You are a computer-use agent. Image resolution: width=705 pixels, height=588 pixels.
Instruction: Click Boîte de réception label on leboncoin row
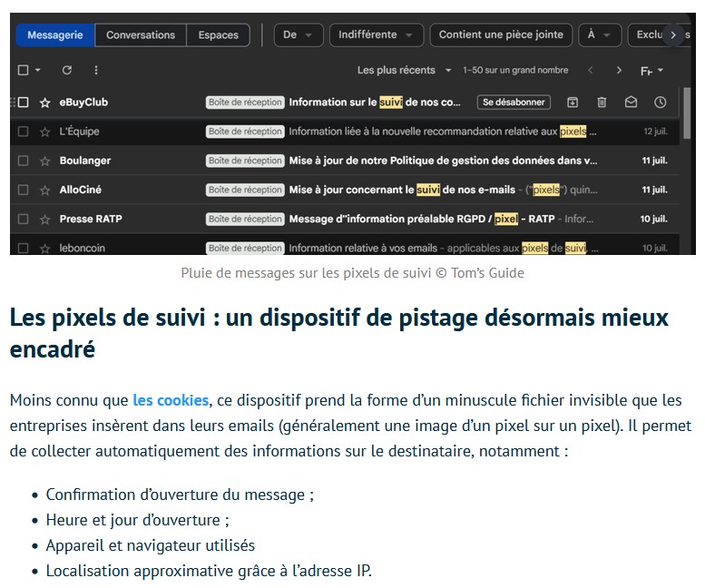click(x=245, y=248)
